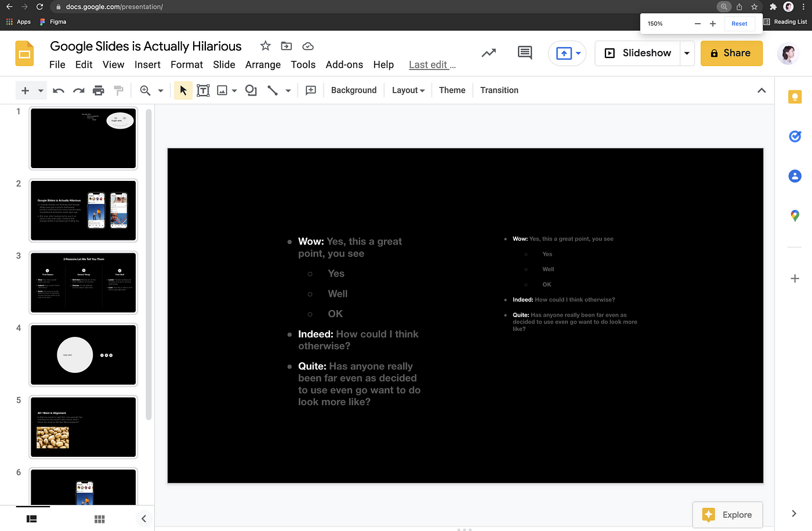This screenshot has height=531, width=812.
Task: Activate the Paint format tool
Action: 119,90
